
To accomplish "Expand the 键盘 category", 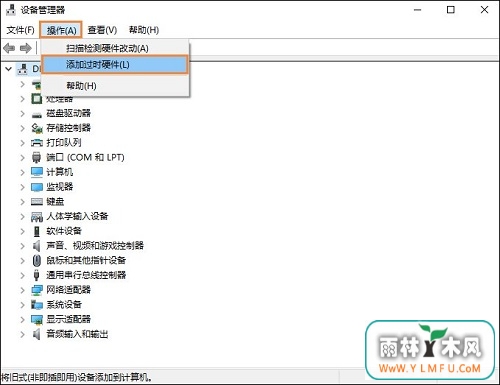I will click(x=22, y=201).
